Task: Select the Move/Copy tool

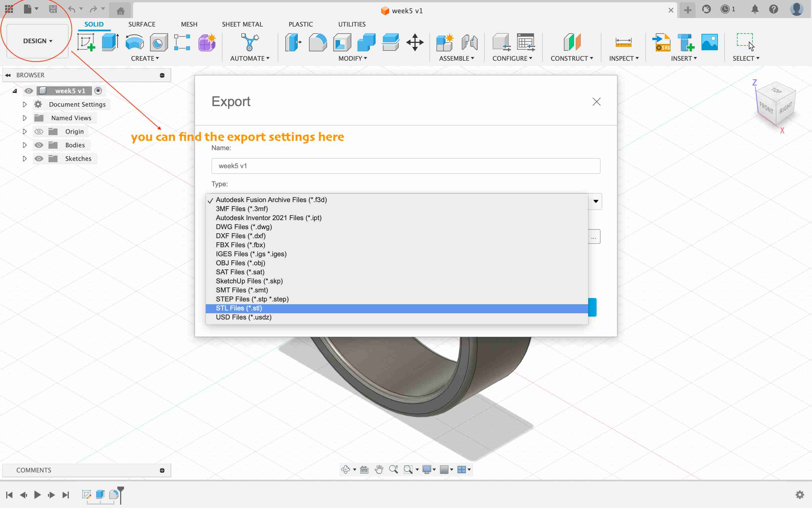Action: [415, 42]
